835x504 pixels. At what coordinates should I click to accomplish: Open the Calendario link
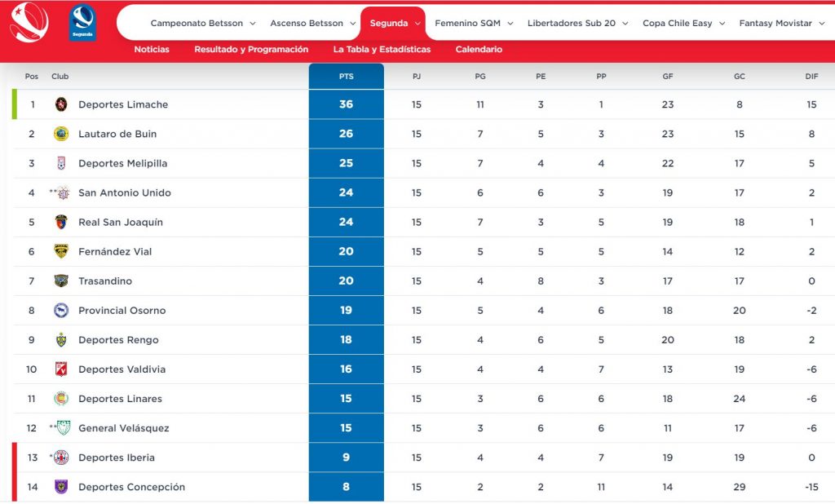pyautogui.click(x=479, y=50)
